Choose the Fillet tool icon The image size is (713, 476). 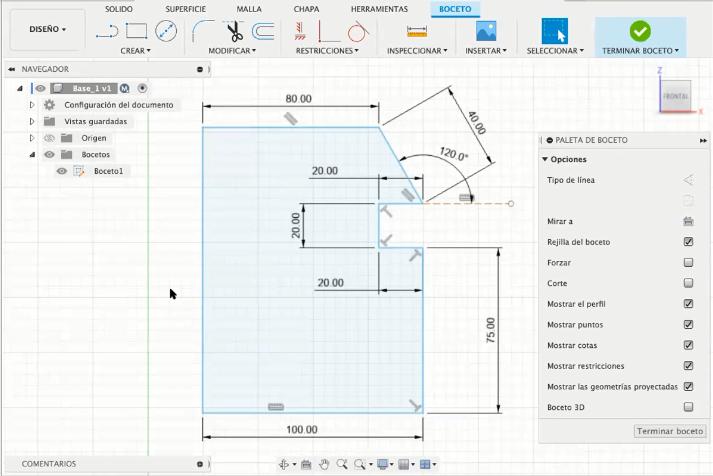point(203,31)
